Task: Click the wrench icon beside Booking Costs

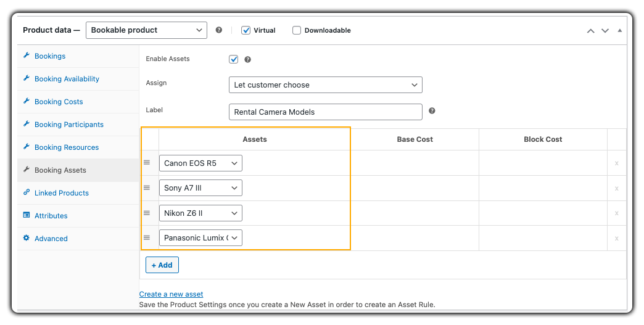Action: [x=27, y=101]
